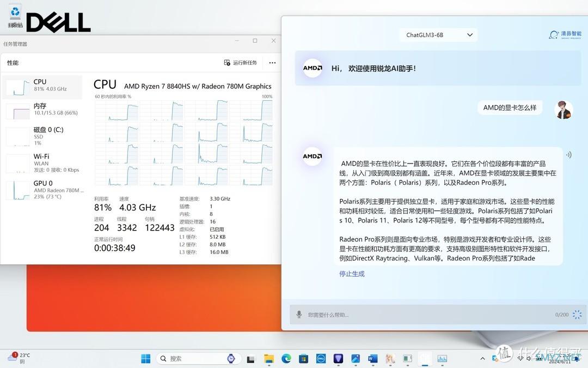Click the user message bubble AMD的显卡怎么样
Viewport: 588px width, 368px height.
(510, 108)
